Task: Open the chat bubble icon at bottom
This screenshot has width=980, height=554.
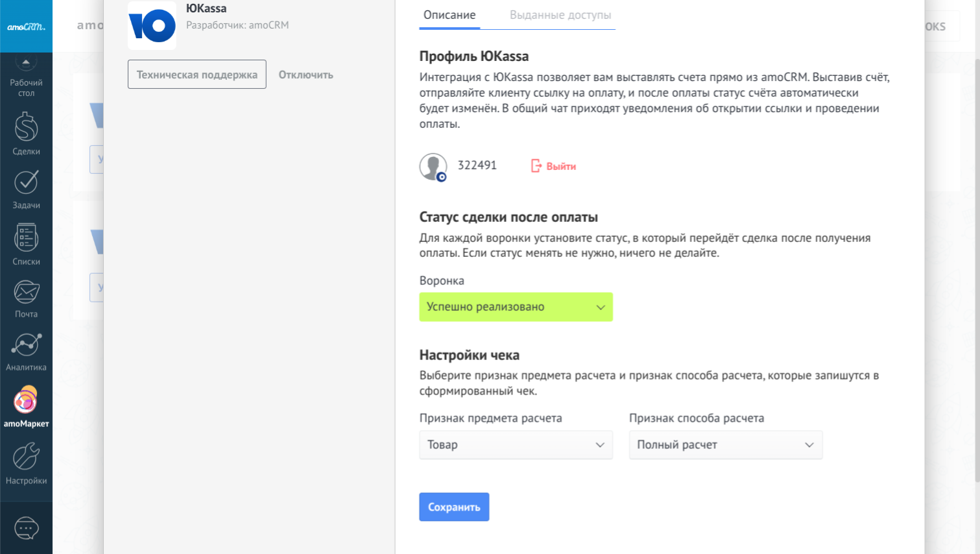Action: [x=26, y=528]
